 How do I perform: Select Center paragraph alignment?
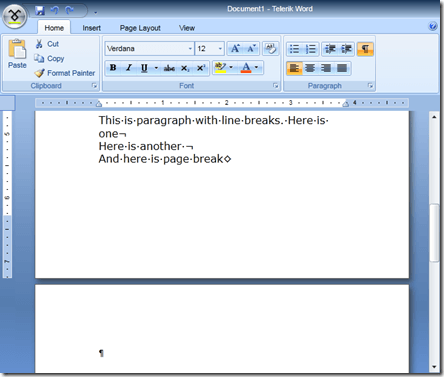click(x=310, y=68)
